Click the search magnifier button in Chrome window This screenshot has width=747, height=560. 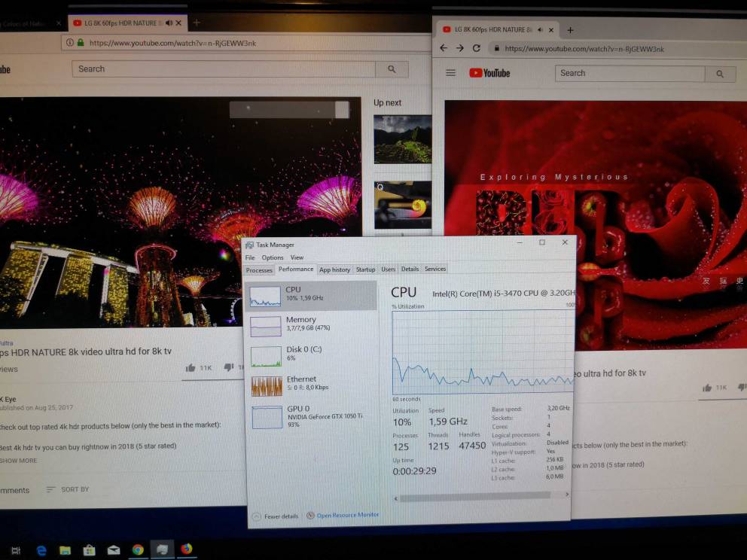tap(720, 74)
